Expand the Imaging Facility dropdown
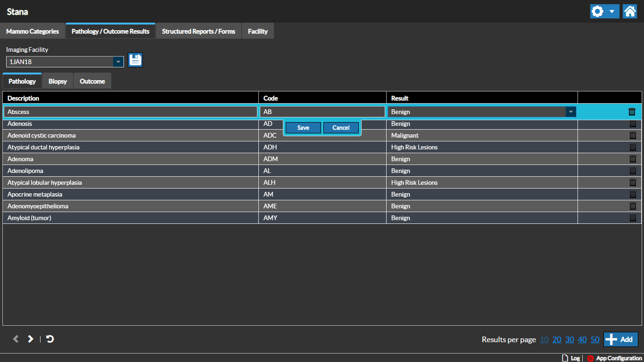644x362 pixels. click(118, 62)
